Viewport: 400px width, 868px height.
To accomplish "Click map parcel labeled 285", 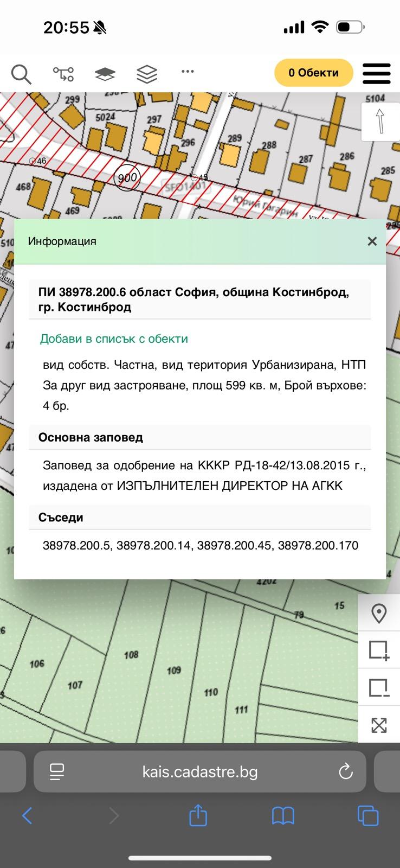I will (x=388, y=171).
